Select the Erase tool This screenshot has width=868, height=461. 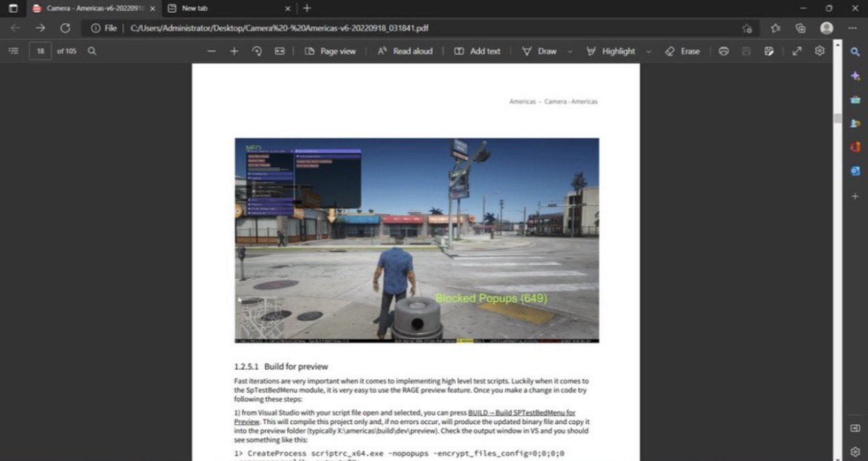click(682, 51)
